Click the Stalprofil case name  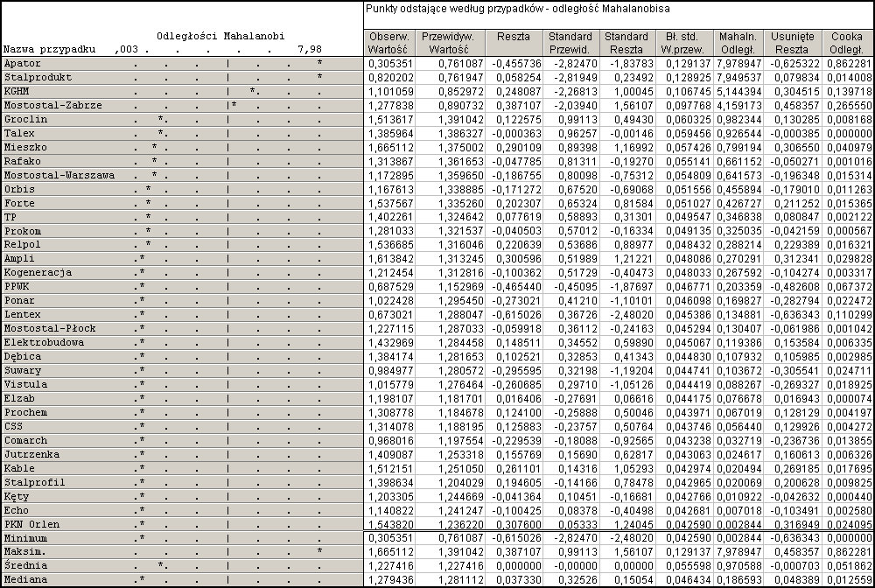35,482
